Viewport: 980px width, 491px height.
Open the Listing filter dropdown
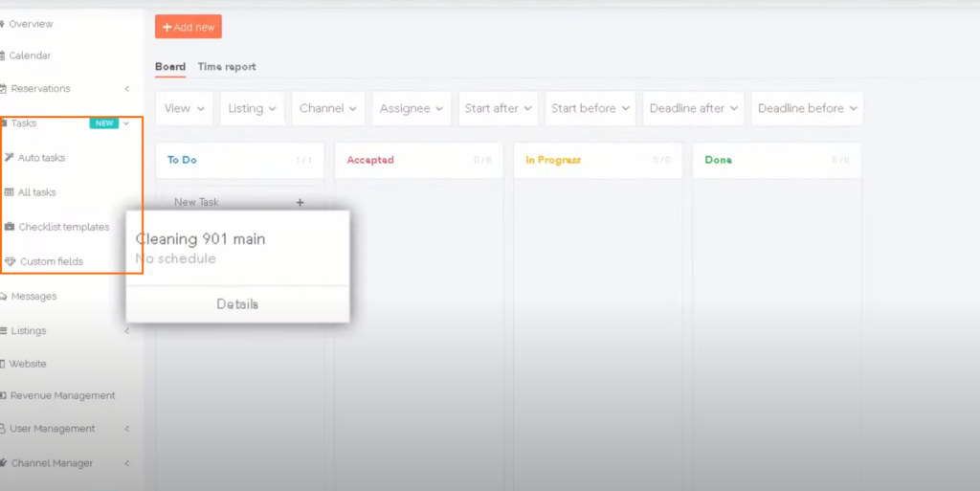253,108
